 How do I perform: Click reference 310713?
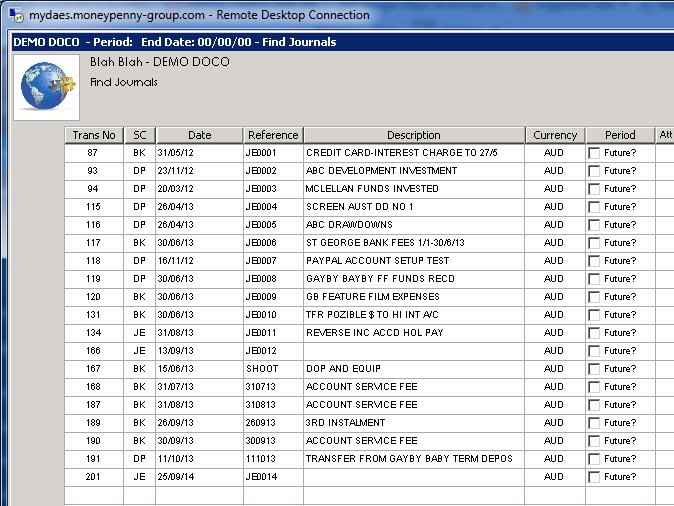coord(260,387)
